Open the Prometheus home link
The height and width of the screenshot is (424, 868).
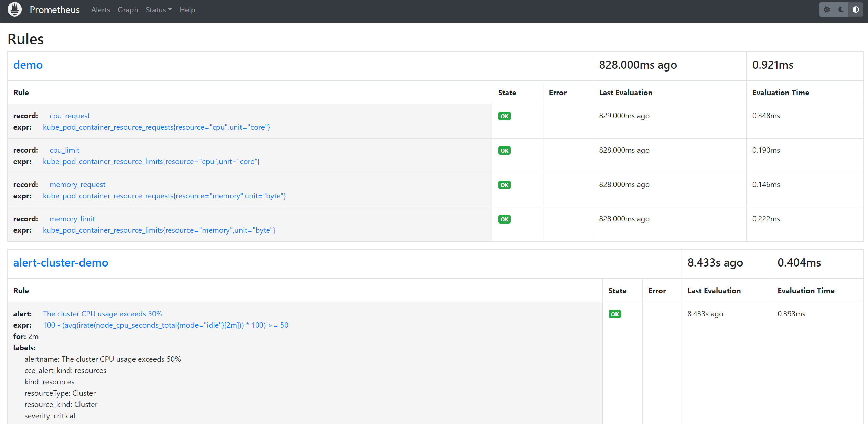point(55,10)
